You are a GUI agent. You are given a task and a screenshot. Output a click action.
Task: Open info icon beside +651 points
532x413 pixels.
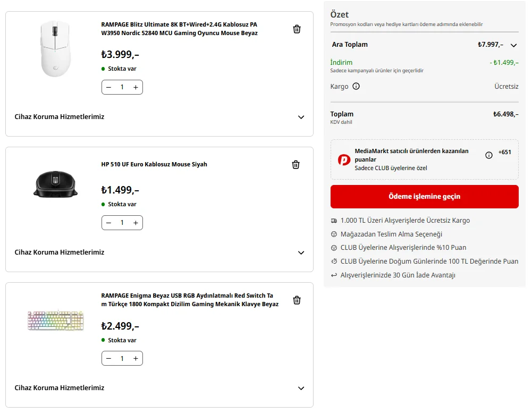tap(489, 155)
